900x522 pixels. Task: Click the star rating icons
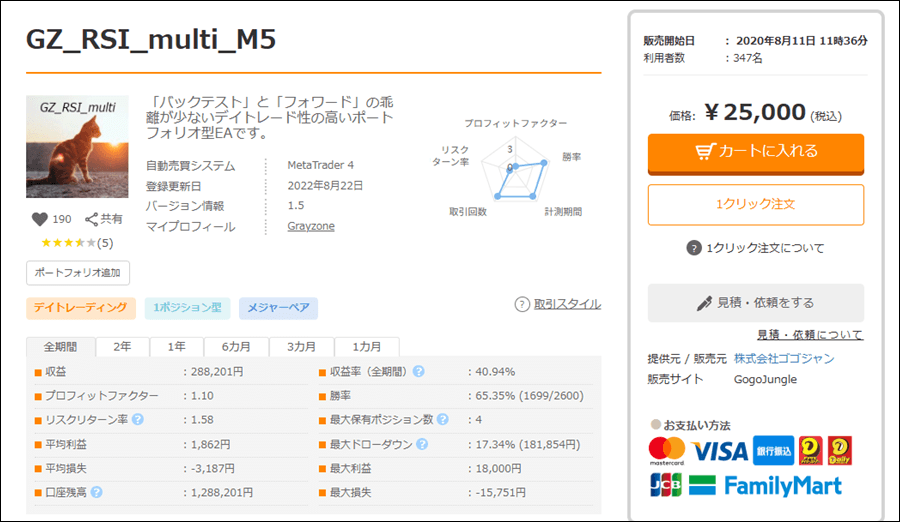(x=68, y=243)
